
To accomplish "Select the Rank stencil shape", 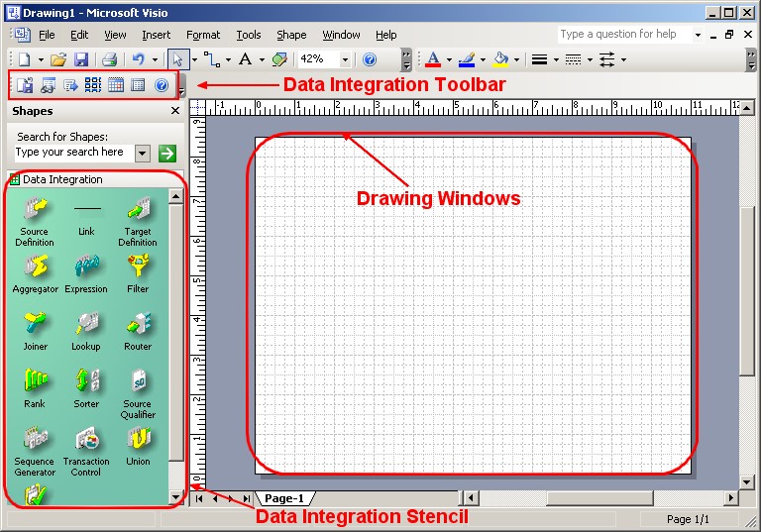I will (35, 388).
